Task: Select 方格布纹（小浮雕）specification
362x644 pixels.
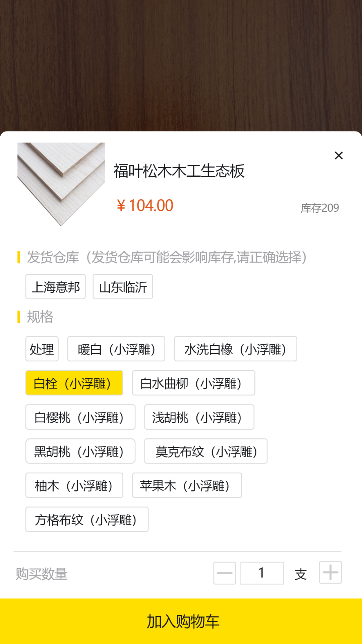Action: (x=87, y=520)
